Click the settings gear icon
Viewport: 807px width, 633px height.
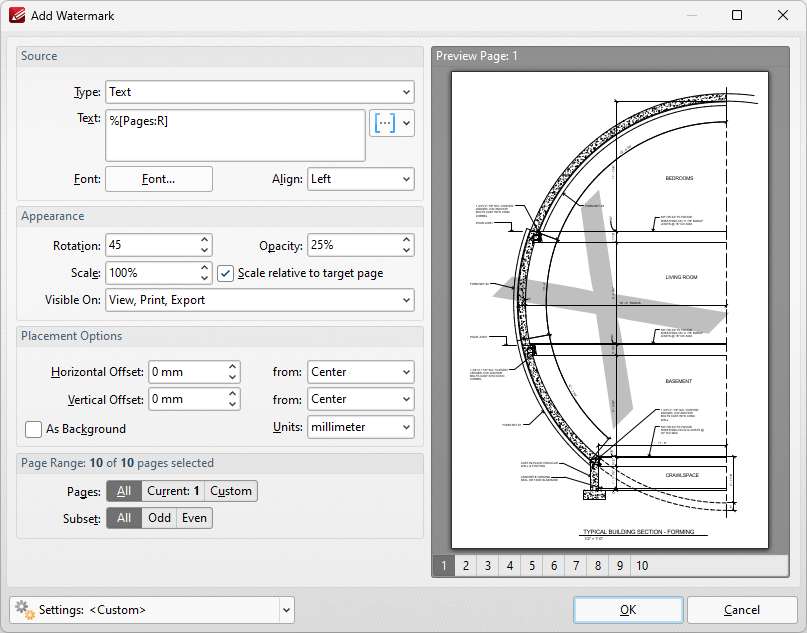coord(24,610)
